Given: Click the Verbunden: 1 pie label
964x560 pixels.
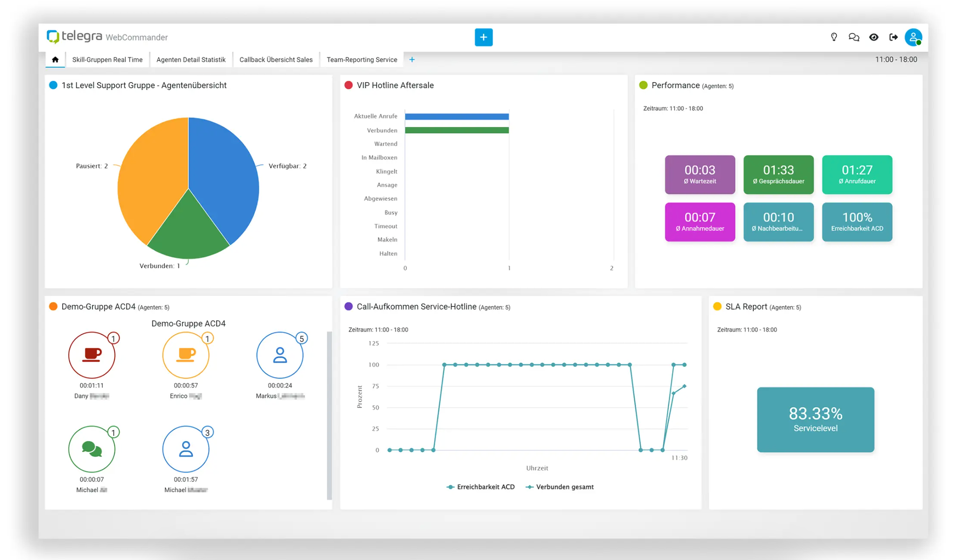Looking at the screenshot, I should coord(160,266).
